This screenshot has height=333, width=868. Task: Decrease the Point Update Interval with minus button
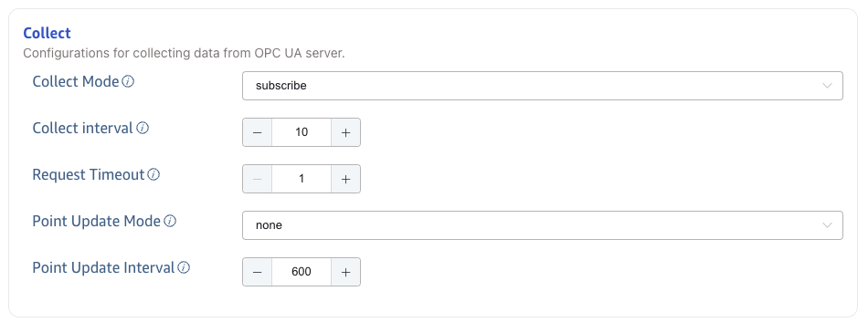258,272
